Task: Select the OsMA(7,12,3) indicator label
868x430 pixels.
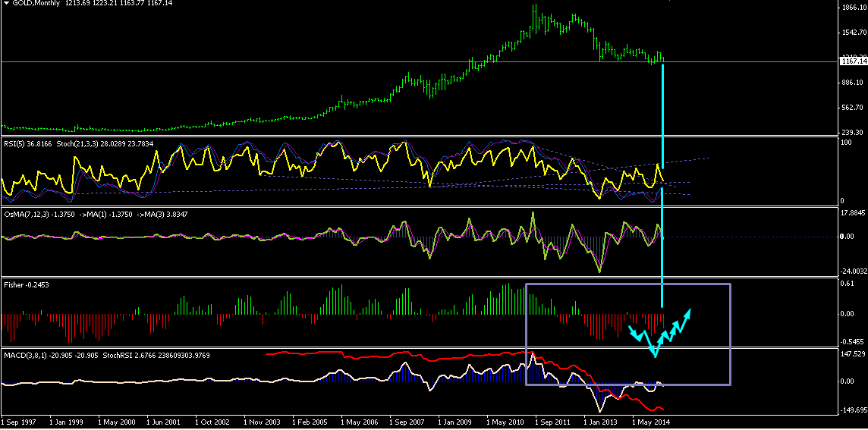Action: pyautogui.click(x=27, y=214)
